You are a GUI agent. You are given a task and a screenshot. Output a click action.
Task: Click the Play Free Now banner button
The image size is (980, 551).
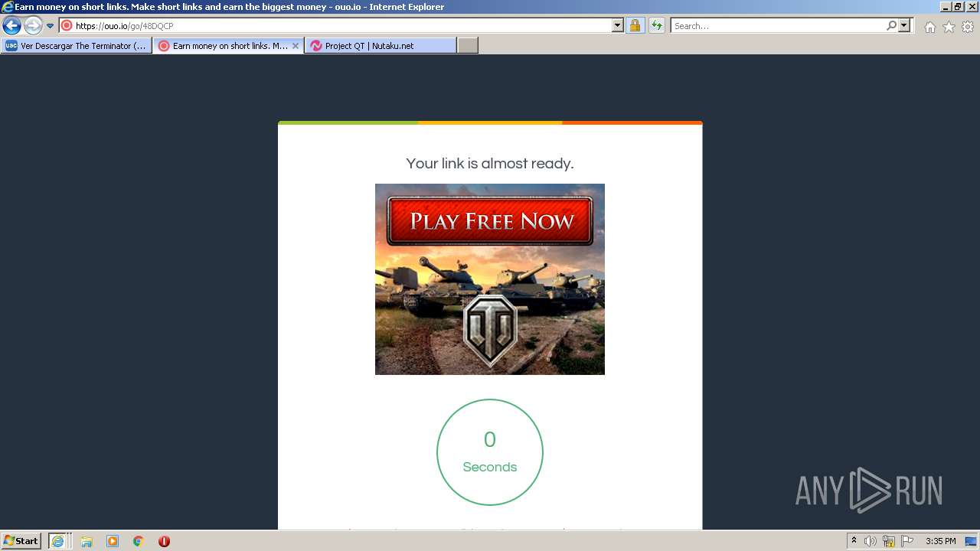click(490, 221)
